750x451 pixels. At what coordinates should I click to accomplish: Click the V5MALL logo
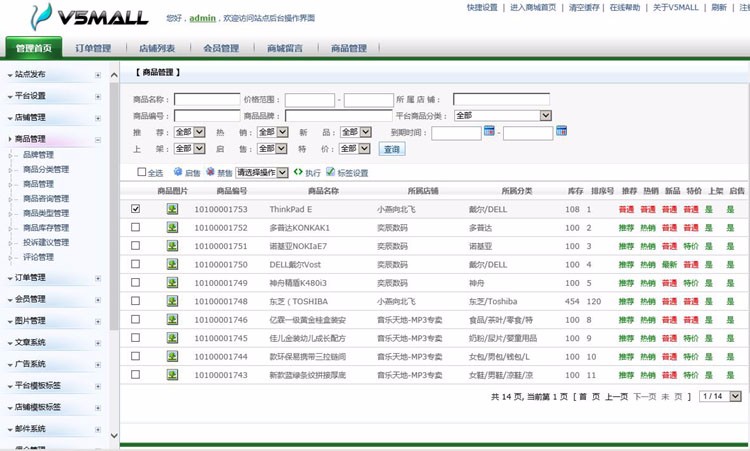[89, 17]
